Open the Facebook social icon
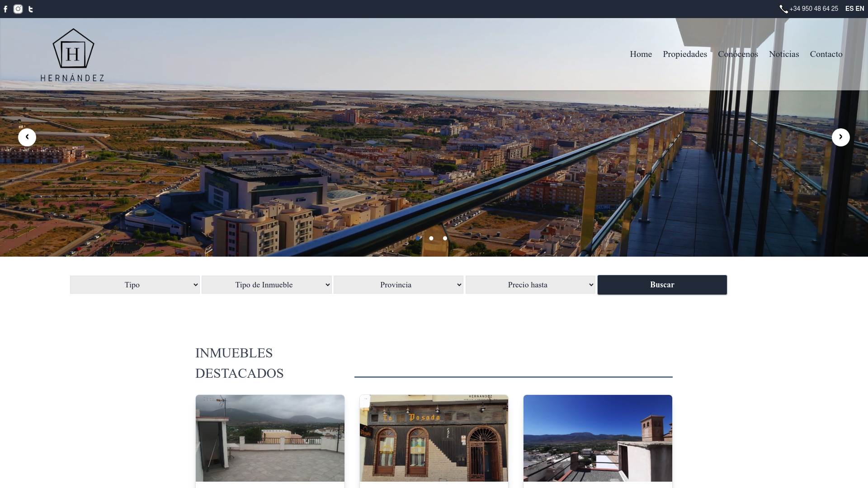Image resolution: width=868 pixels, height=488 pixels. click(x=5, y=9)
